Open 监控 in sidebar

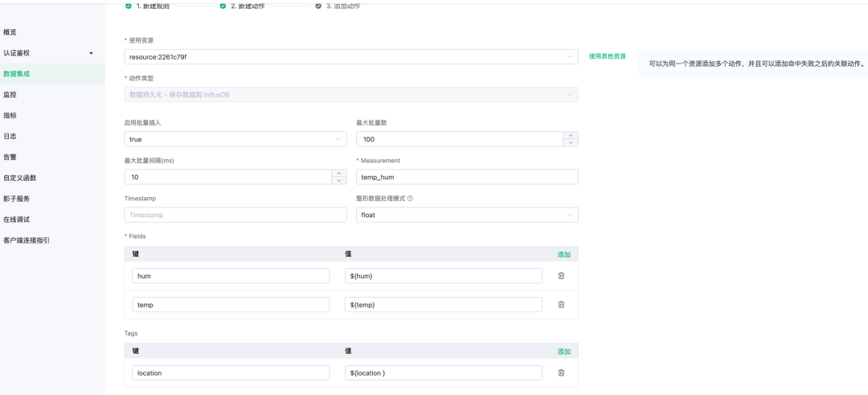[x=10, y=95]
